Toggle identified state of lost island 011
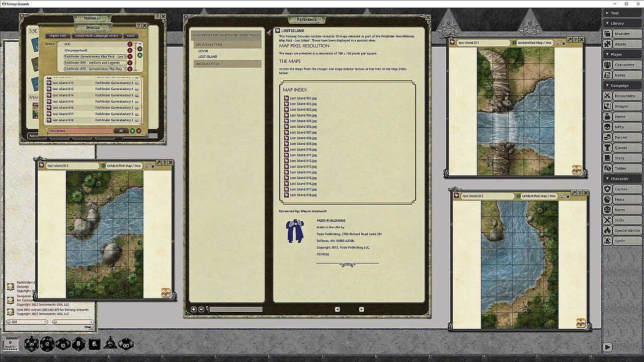 click(x=514, y=43)
